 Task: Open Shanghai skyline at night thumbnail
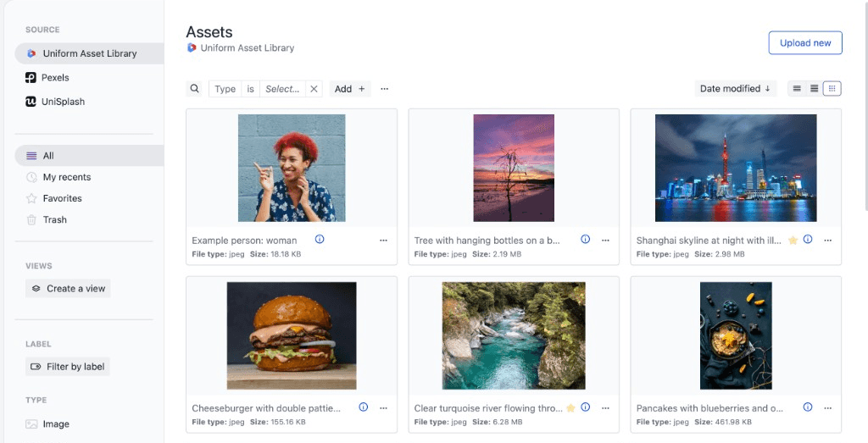[x=736, y=168]
